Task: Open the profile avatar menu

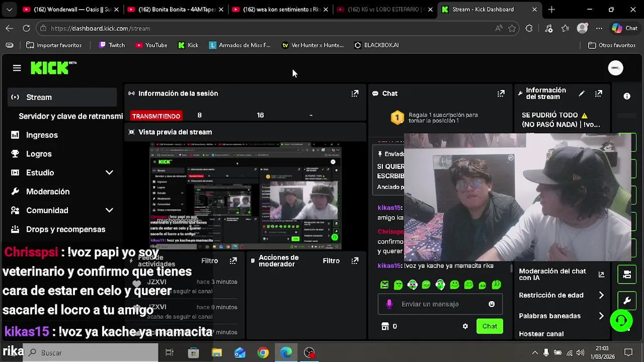Action: (615, 68)
